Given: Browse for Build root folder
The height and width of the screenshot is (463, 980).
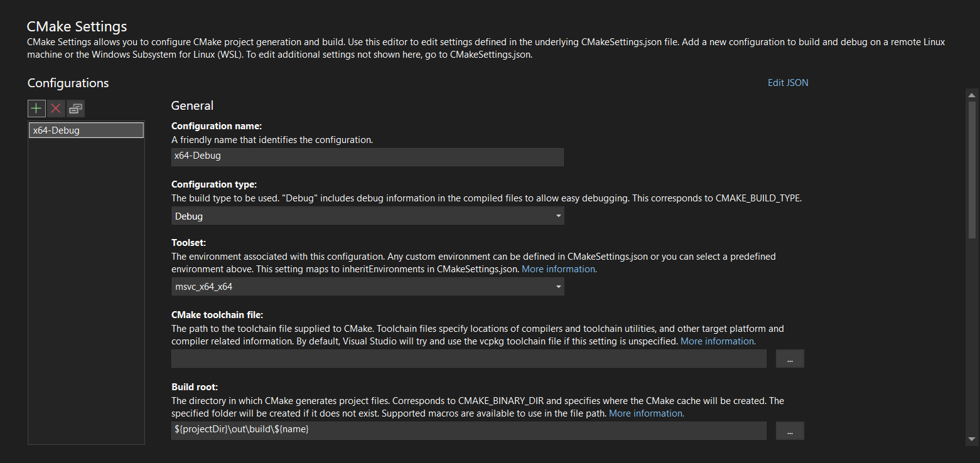Looking at the screenshot, I should click(x=790, y=431).
